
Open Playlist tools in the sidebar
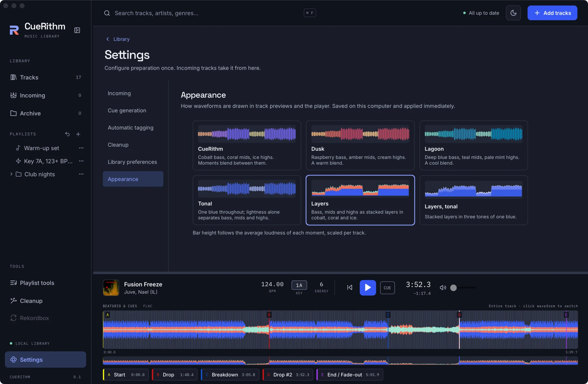click(46, 283)
